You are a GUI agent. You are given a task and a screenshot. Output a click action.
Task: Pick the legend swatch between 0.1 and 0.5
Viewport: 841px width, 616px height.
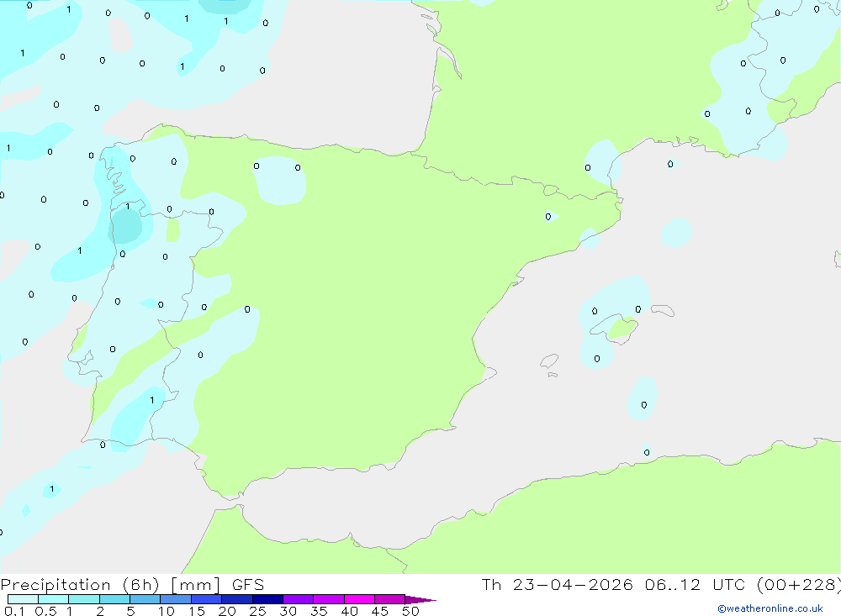tap(23, 599)
